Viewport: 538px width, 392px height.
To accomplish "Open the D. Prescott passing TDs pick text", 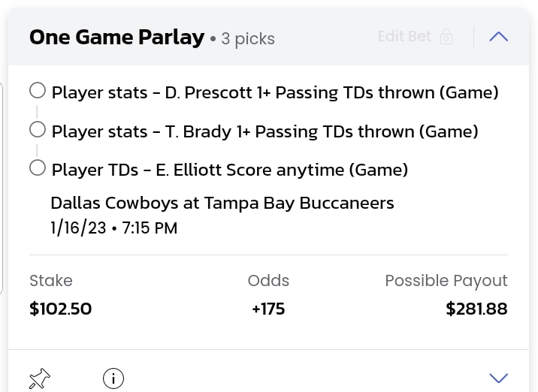I will 275,93.
